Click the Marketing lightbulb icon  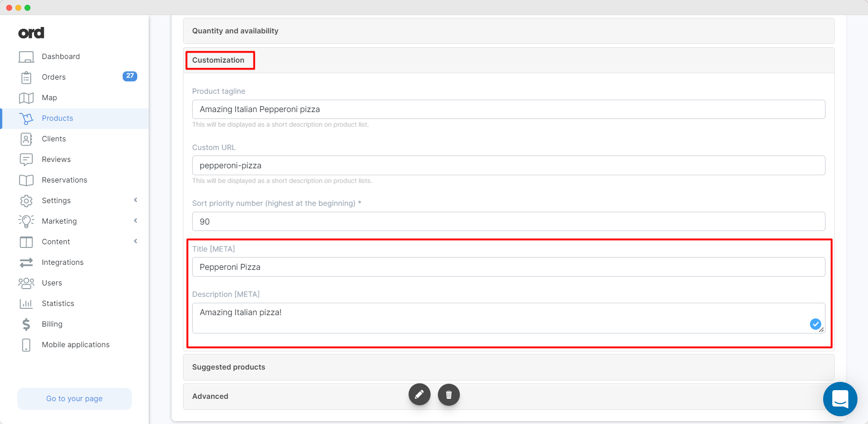[26, 221]
